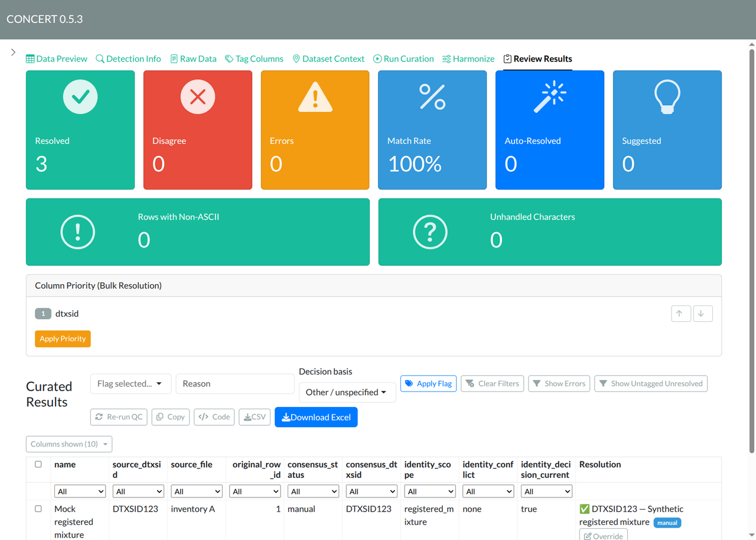Go to the Raw Data tab
Screen dimensions: 756x540
pyautogui.click(x=193, y=58)
